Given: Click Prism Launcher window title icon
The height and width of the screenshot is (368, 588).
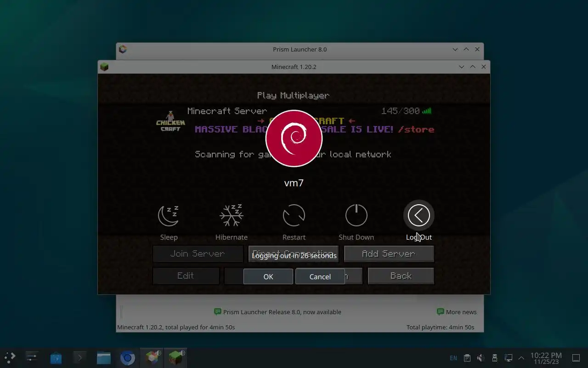Looking at the screenshot, I should tap(123, 49).
